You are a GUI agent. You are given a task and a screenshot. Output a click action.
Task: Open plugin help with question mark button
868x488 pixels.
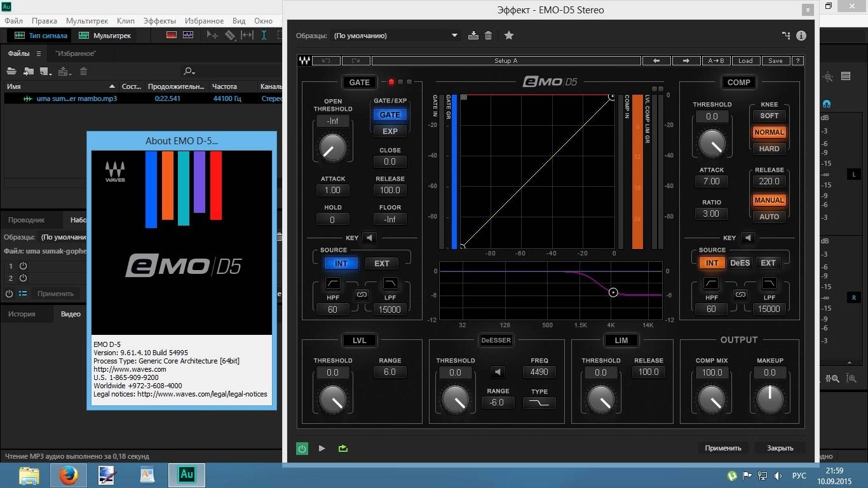tap(797, 61)
